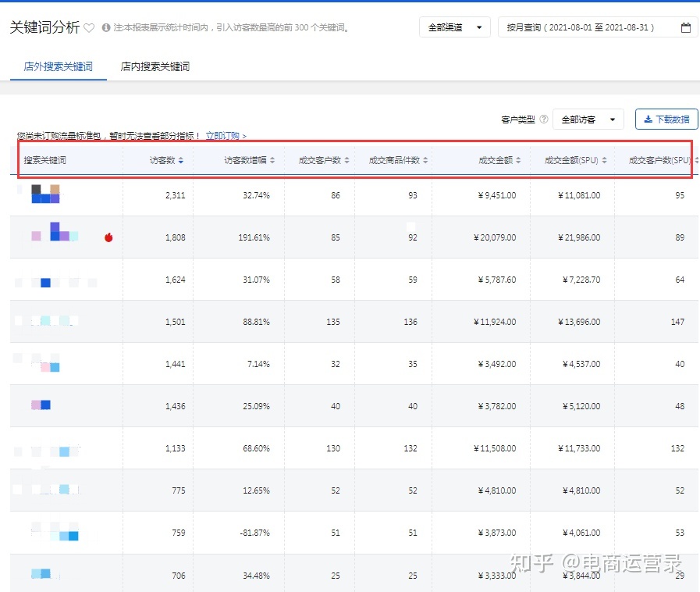The width and height of the screenshot is (700, 592).
Task: Click the growth value 25.09%
Action: tap(256, 406)
